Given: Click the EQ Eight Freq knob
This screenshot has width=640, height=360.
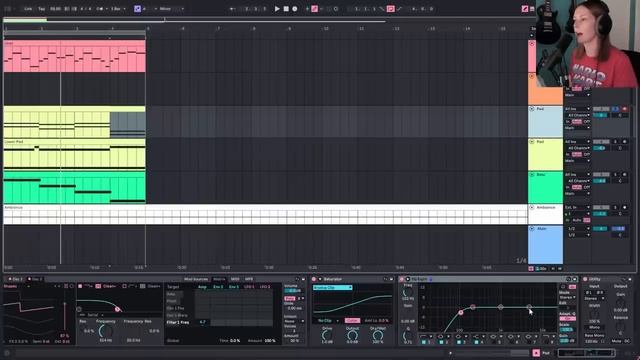Looking at the screenshot, I should pos(408,293).
